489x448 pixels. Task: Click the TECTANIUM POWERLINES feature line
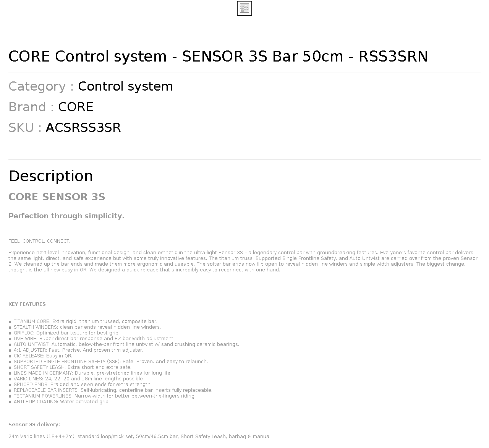pos(102,396)
